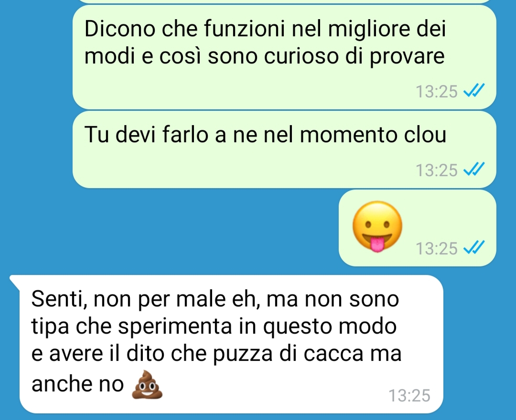Tap the text 'tipa che sperimenta in questo modo'
The image size is (516, 420).
(x=214, y=326)
